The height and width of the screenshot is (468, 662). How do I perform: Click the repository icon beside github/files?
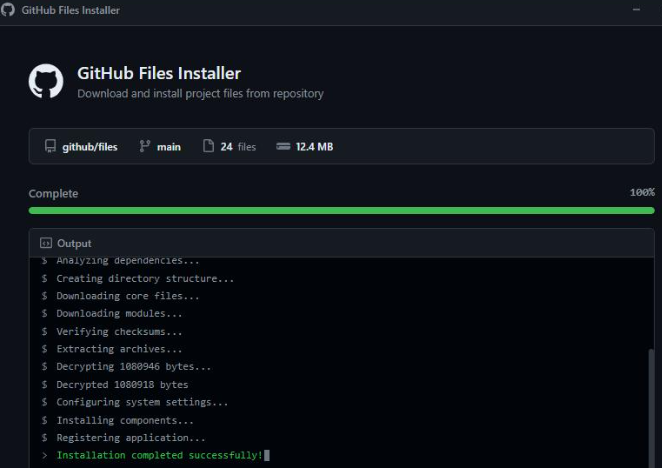(50, 146)
